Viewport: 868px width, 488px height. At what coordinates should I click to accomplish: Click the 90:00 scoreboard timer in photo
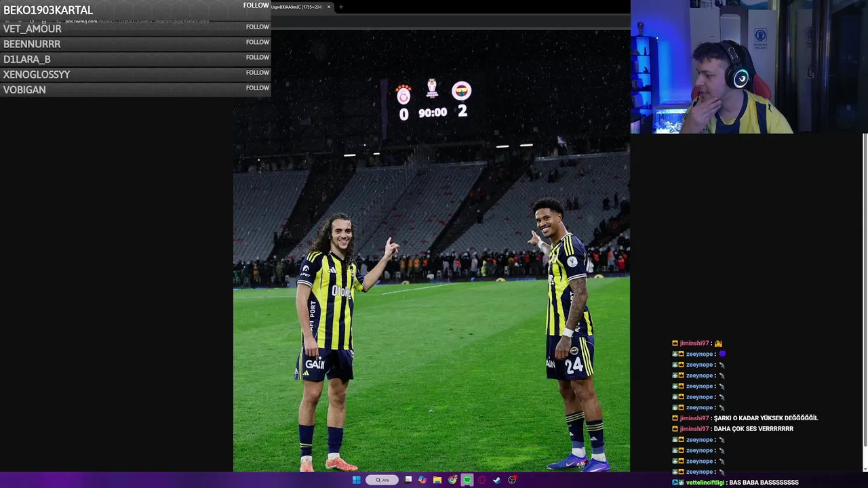click(x=433, y=113)
